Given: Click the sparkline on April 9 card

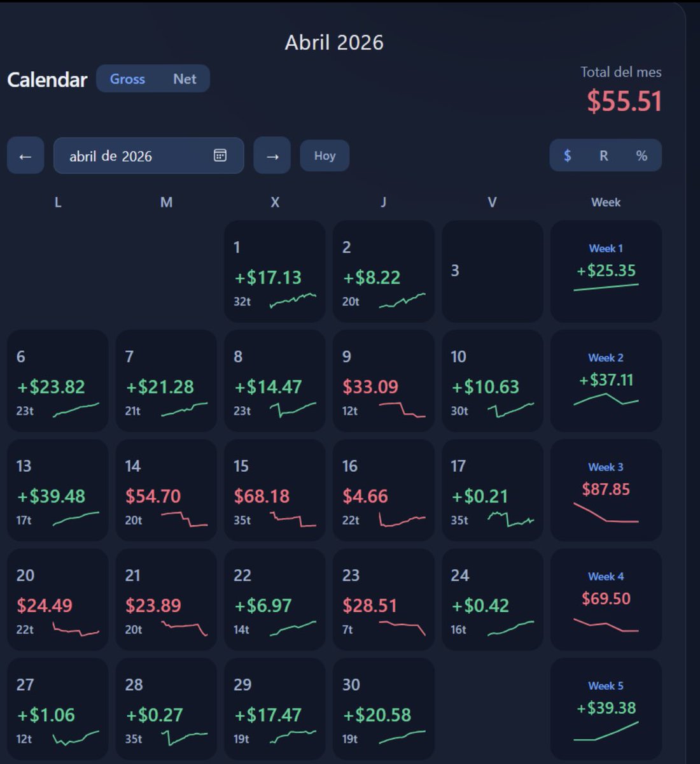Looking at the screenshot, I should (402, 409).
